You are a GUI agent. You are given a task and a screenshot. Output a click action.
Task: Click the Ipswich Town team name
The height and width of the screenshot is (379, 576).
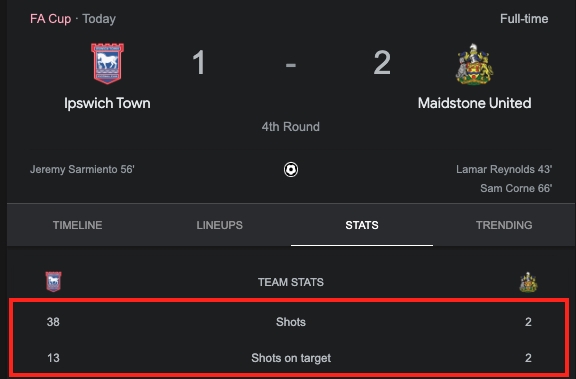pos(107,103)
